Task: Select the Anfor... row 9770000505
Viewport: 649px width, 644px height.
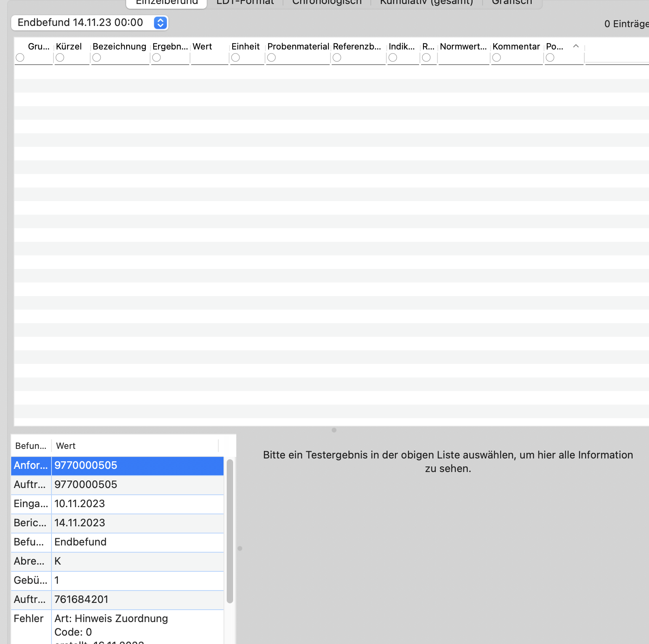Action: click(117, 466)
